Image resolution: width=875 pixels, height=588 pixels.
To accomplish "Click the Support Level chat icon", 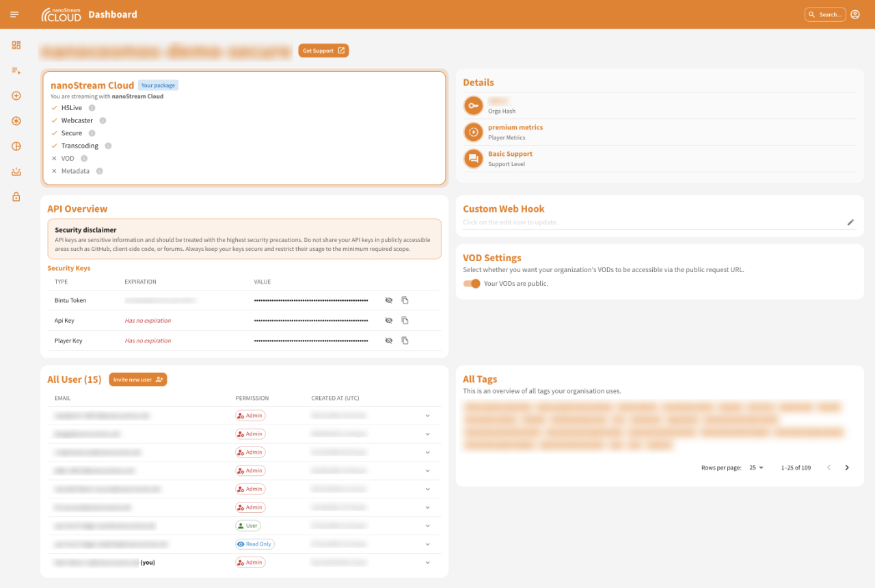I will (x=473, y=159).
